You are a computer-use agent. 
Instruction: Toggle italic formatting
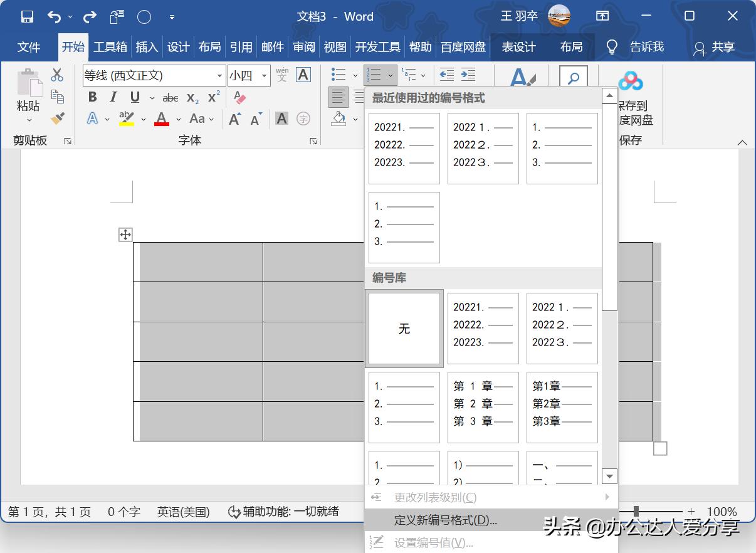click(x=113, y=97)
